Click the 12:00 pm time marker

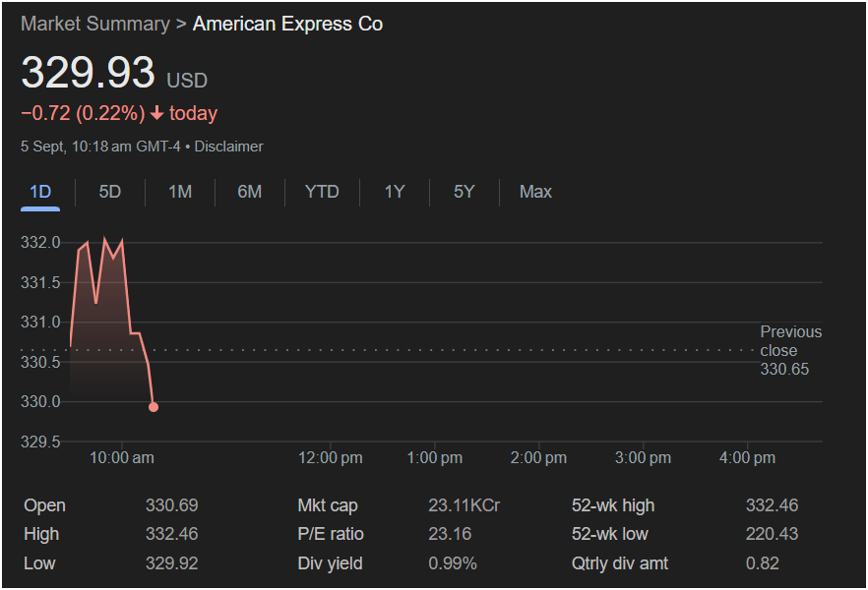point(331,458)
